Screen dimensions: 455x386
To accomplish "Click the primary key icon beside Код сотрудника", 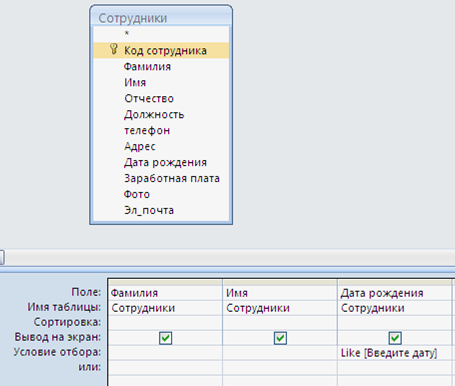I will (114, 49).
